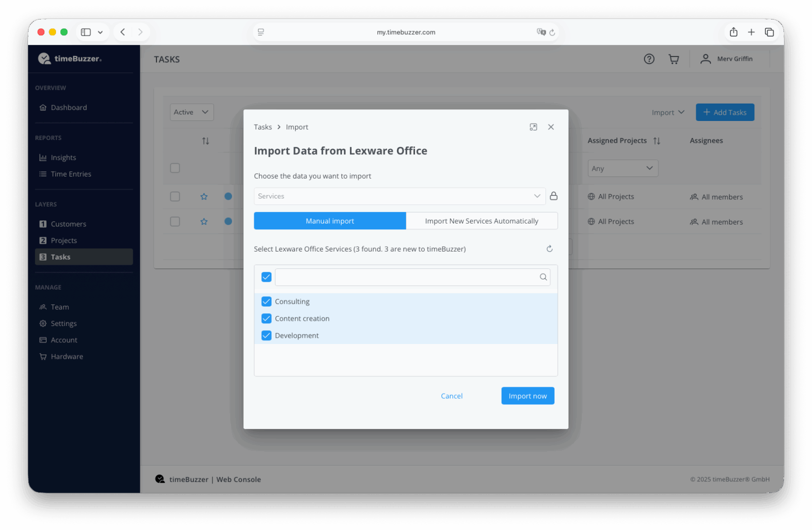This screenshot has height=530, width=812.
Task: Uncheck the Content creation checkbox
Action: [x=266, y=319]
